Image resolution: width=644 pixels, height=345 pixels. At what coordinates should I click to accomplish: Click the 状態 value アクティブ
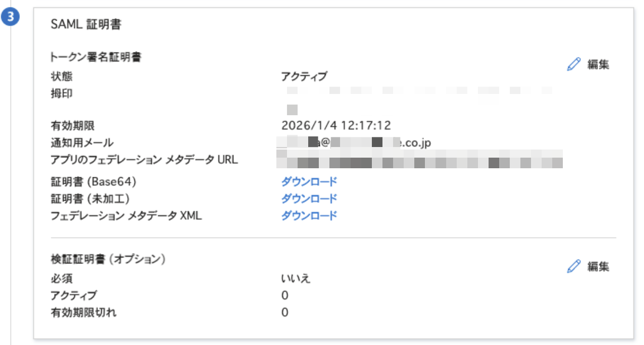point(304,76)
